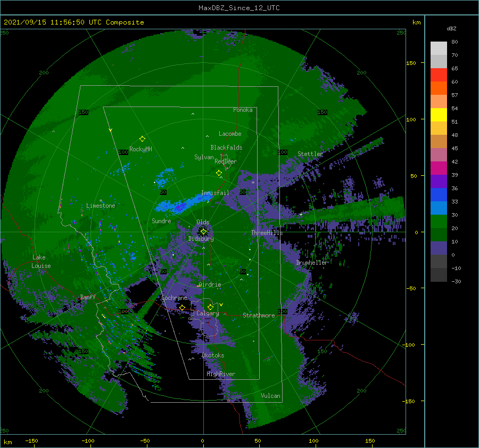Click the HighRiver town label
479x448 pixels.
click(221, 374)
